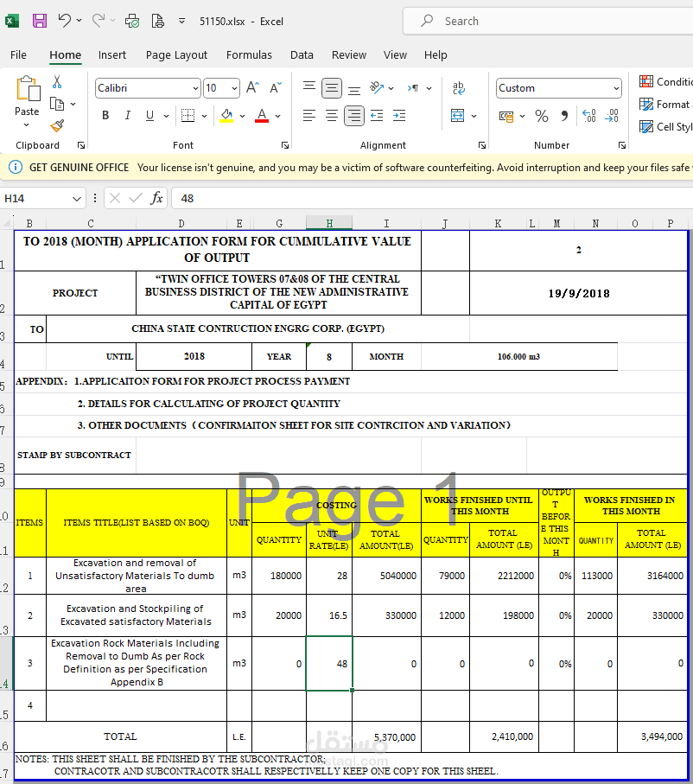The width and height of the screenshot is (693, 784).
Task: Copy selection with Copy icon
Action: [x=57, y=104]
